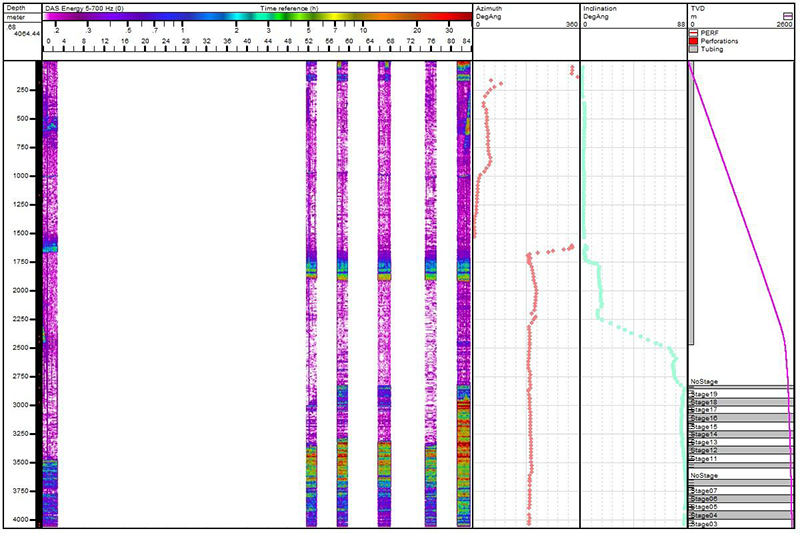This screenshot has height=533, width=800.
Task: Click the 4064.44 depth range value
Action: tap(28, 33)
